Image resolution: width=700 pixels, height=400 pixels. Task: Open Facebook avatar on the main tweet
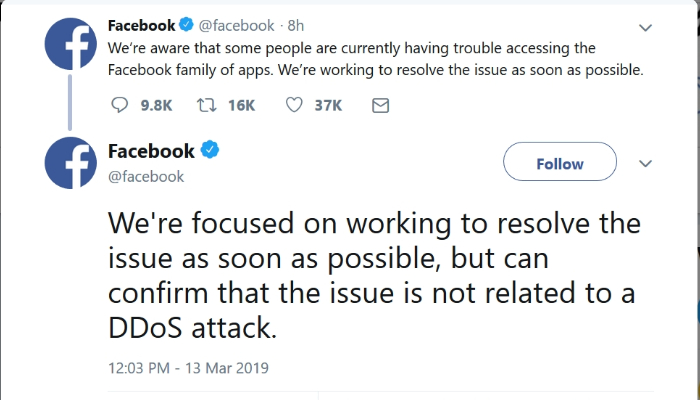(71, 163)
